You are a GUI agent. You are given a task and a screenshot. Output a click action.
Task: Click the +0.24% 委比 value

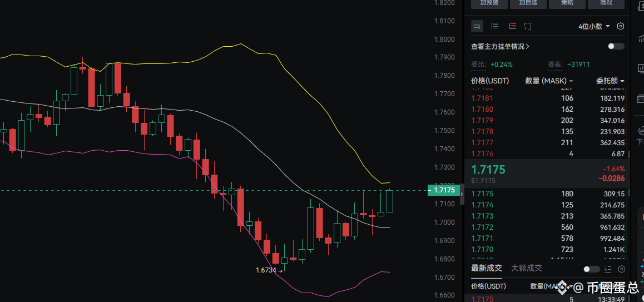[501, 65]
